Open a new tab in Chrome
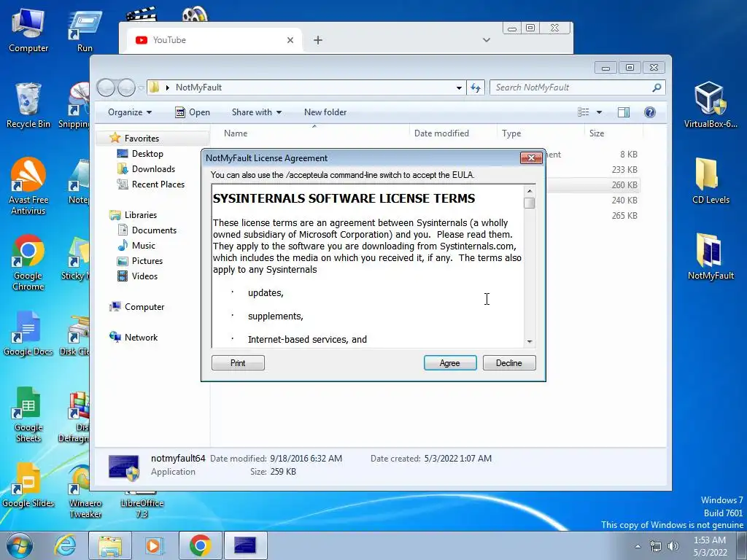Screen dimensions: 747x560 318,41
